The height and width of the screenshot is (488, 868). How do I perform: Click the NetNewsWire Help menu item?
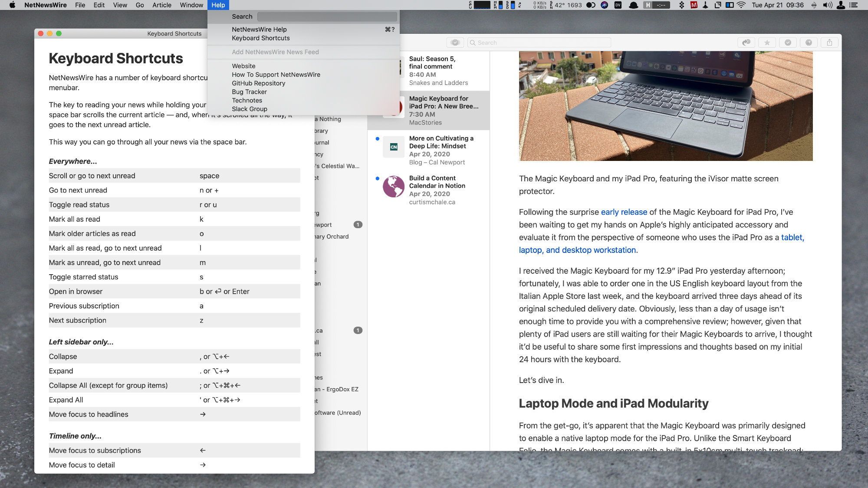point(260,29)
